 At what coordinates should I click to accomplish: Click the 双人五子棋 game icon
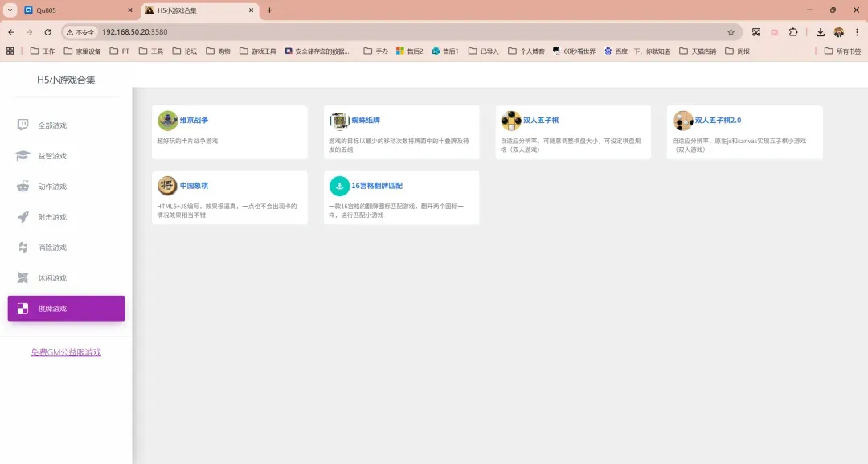[511, 121]
